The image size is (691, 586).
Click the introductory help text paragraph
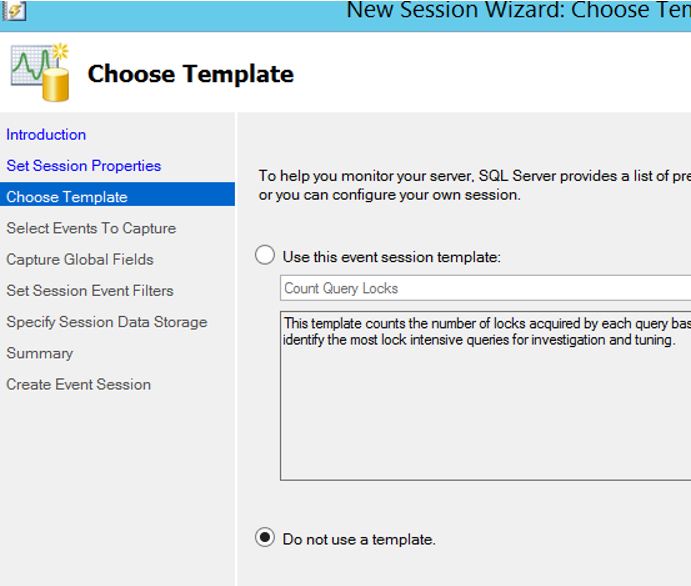point(475,185)
